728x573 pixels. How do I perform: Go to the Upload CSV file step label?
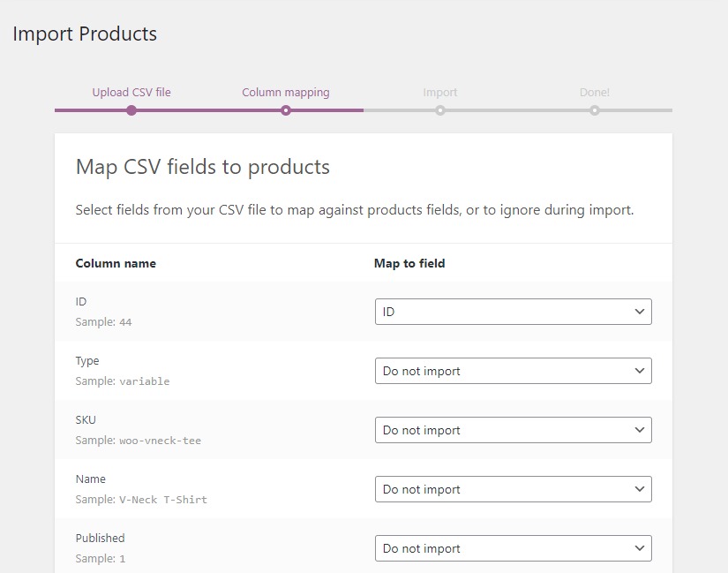pyautogui.click(x=131, y=92)
